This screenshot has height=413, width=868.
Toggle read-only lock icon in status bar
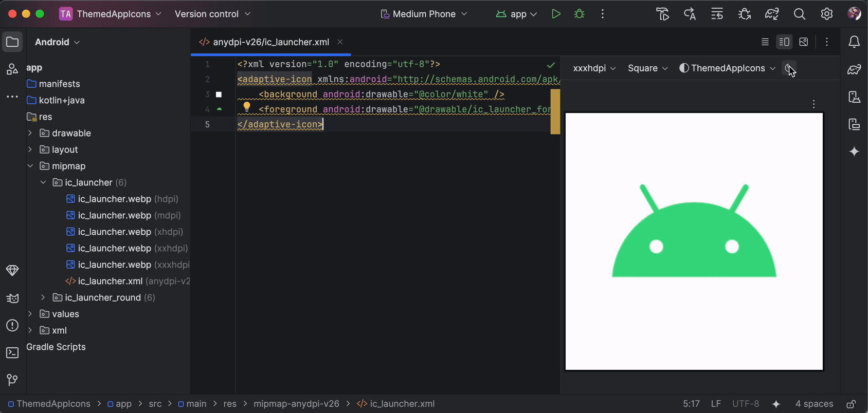851,404
